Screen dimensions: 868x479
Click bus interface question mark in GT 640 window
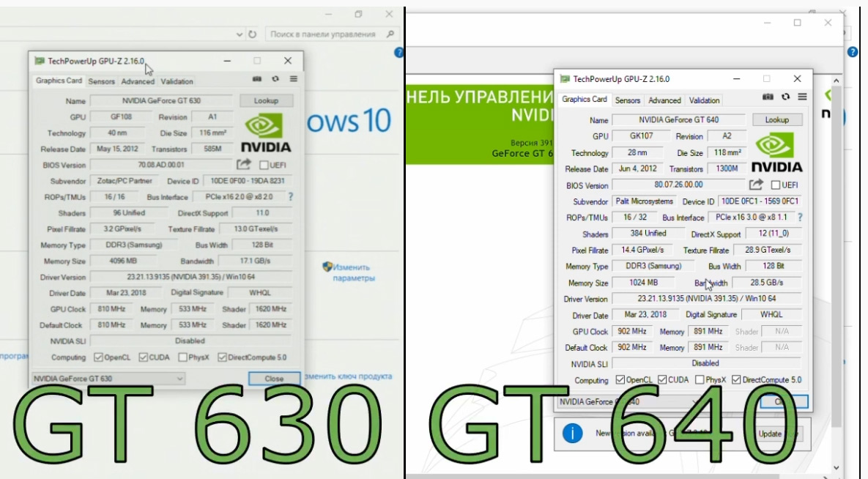(x=800, y=217)
